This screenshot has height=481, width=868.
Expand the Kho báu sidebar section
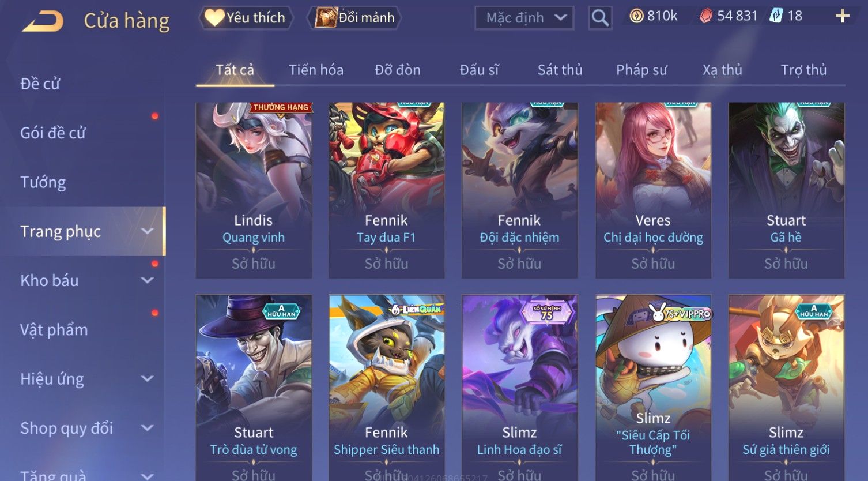tap(148, 280)
